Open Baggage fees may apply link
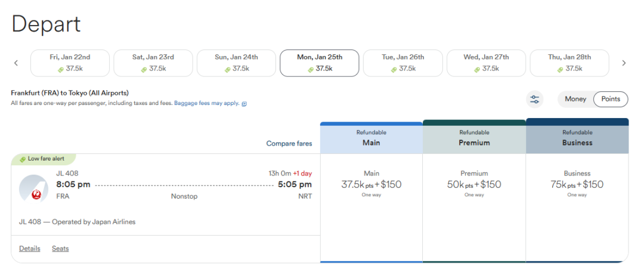Screen dimensions: 644x272 click(x=206, y=104)
